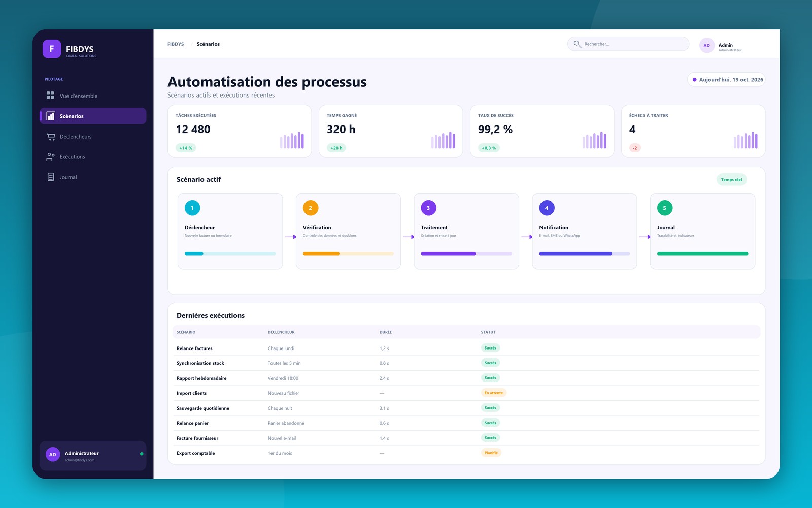This screenshot has width=812, height=508.
Task: Click step 4 circle of Notification
Action: pos(547,208)
